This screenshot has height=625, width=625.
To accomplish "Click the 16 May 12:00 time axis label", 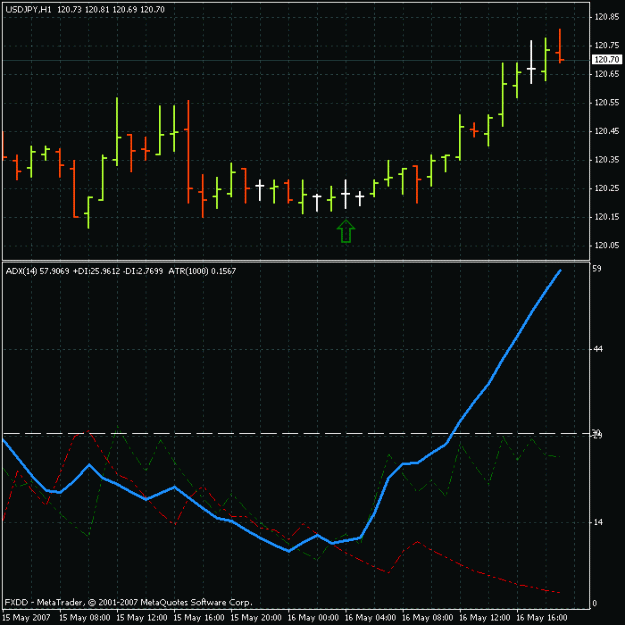I will [x=485, y=618].
